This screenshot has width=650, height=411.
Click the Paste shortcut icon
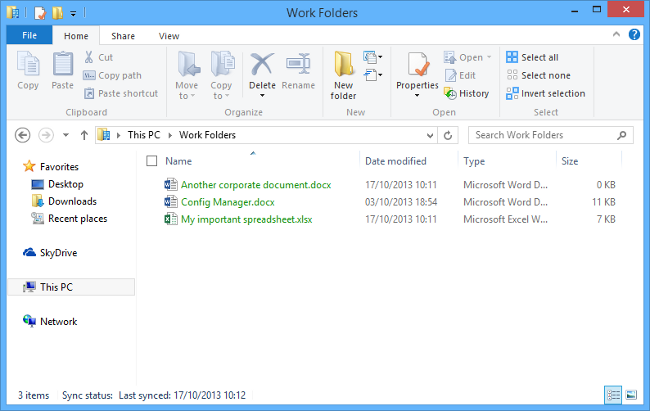tap(89, 93)
